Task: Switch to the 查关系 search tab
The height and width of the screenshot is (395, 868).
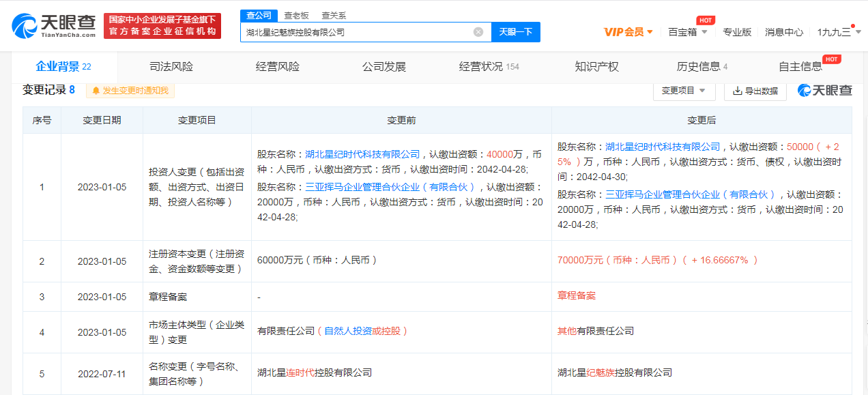Action: click(x=334, y=15)
